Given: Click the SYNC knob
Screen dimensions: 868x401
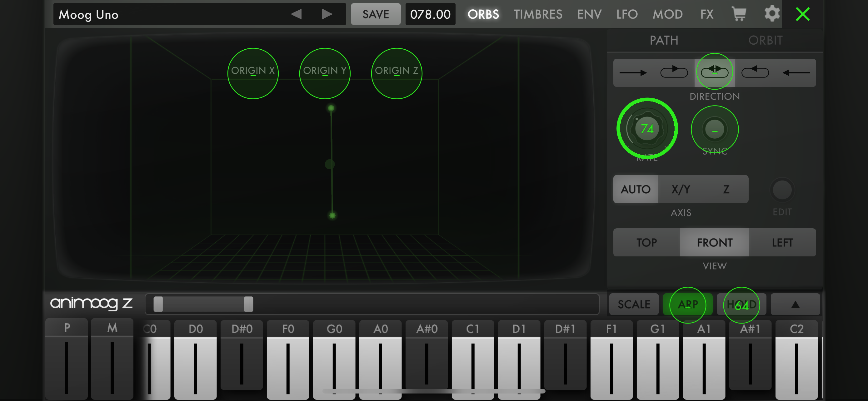Looking at the screenshot, I should [x=715, y=129].
